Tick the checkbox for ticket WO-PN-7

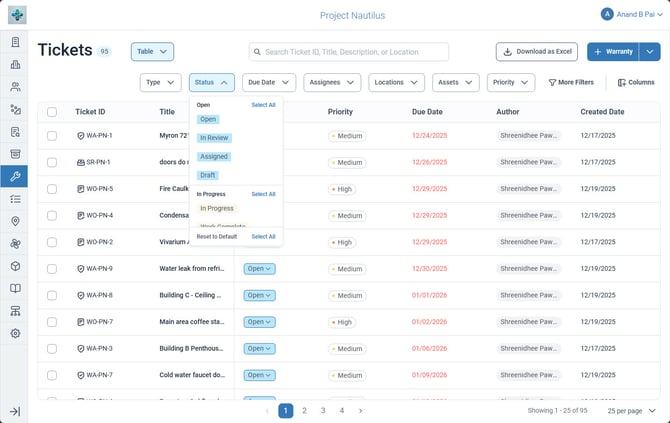tap(52, 322)
